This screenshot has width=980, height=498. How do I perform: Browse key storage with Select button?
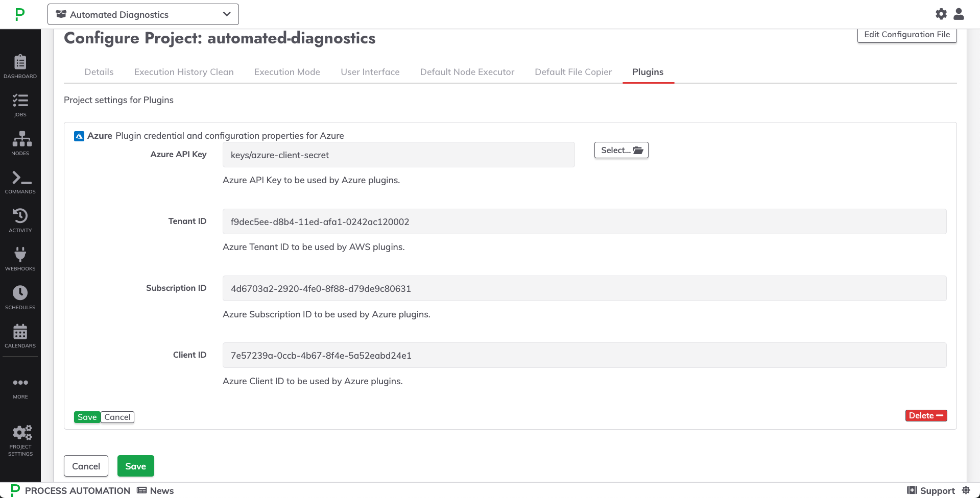[622, 150]
